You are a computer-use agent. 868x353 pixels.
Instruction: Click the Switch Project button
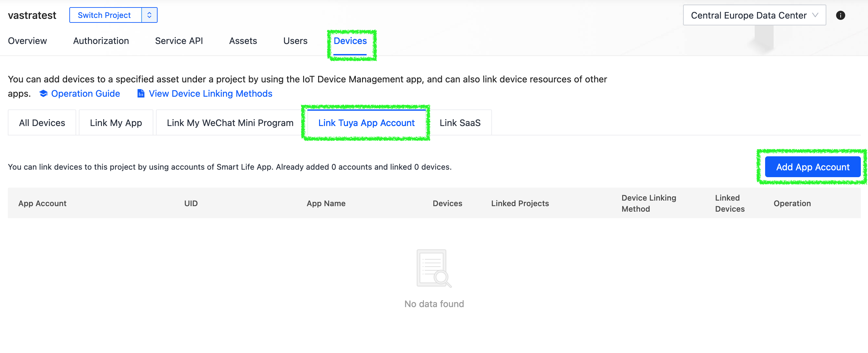click(x=105, y=15)
